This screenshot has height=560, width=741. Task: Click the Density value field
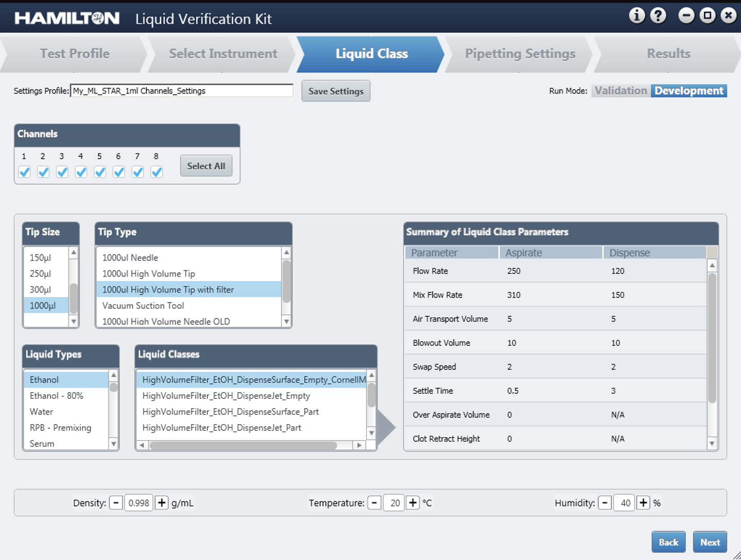(138, 503)
